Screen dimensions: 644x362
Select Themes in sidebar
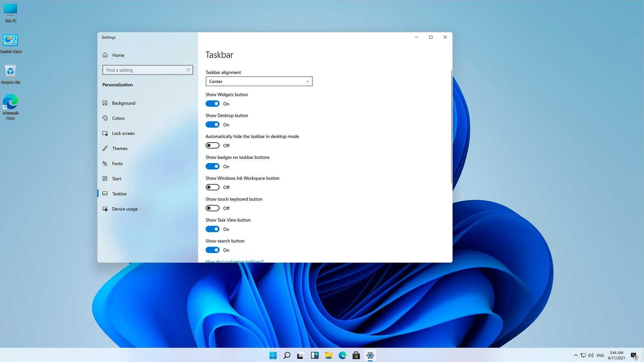click(x=148, y=148)
